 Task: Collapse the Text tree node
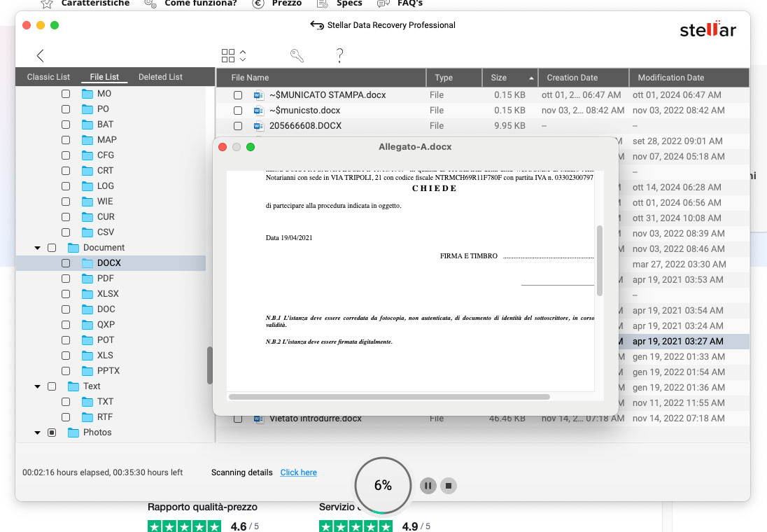[x=37, y=386]
